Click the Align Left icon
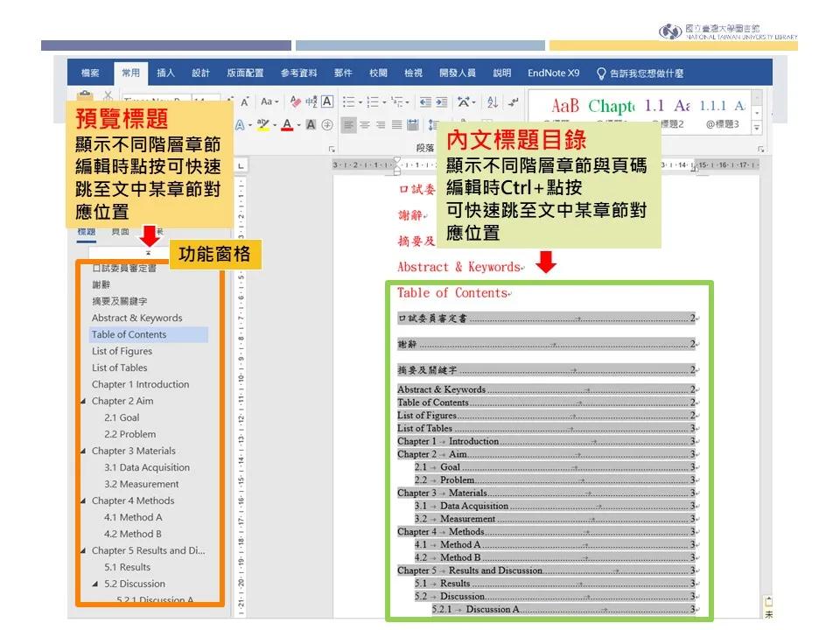 [350, 126]
